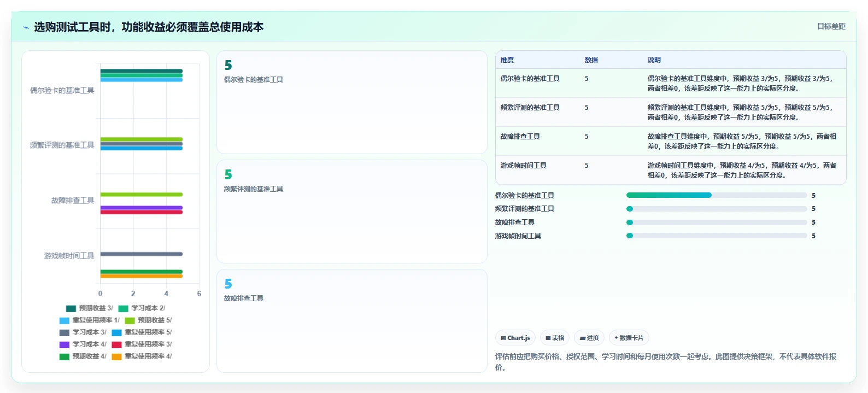This screenshot has height=393, width=868.
Task: Click the blue icon beside the page title
Action: click(x=26, y=27)
